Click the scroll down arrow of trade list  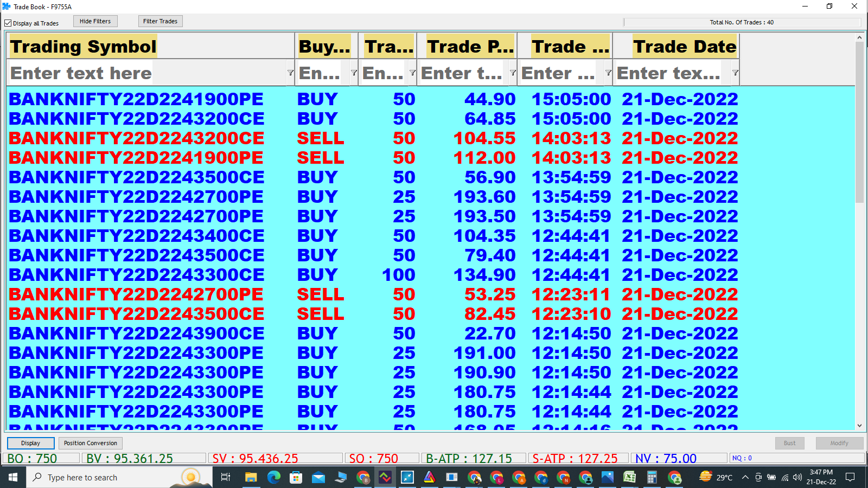(859, 426)
